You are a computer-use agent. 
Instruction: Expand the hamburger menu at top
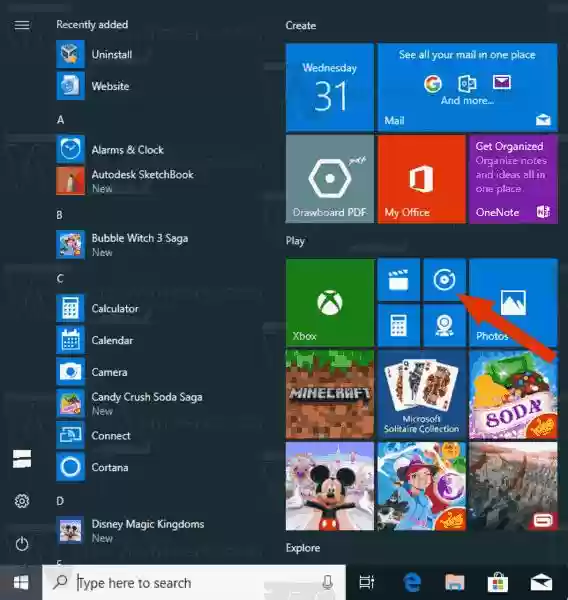click(x=22, y=25)
